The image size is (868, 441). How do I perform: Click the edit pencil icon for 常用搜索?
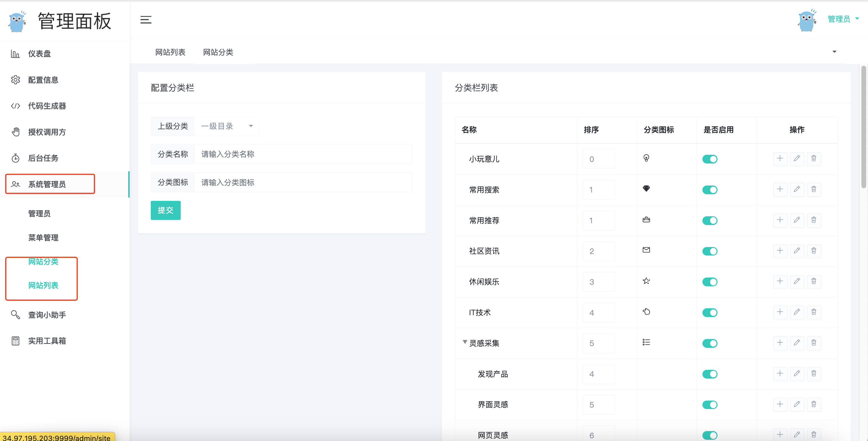pyautogui.click(x=797, y=189)
